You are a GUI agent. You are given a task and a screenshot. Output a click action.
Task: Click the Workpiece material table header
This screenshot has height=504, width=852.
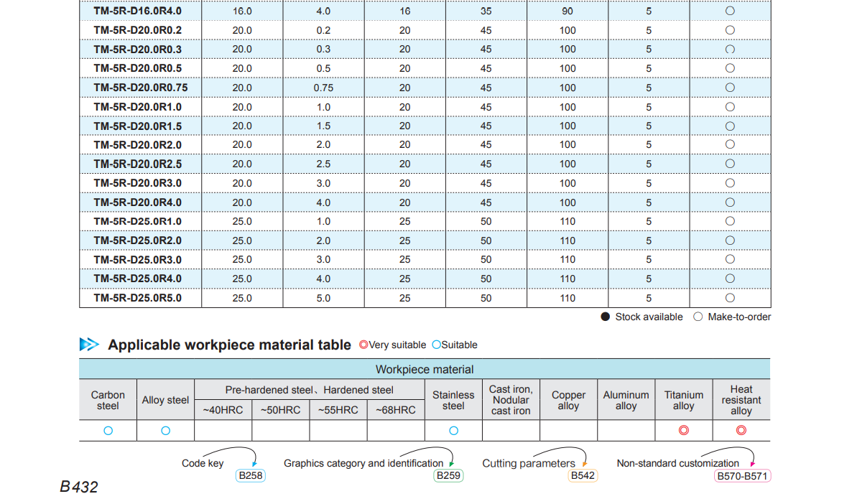[425, 370]
